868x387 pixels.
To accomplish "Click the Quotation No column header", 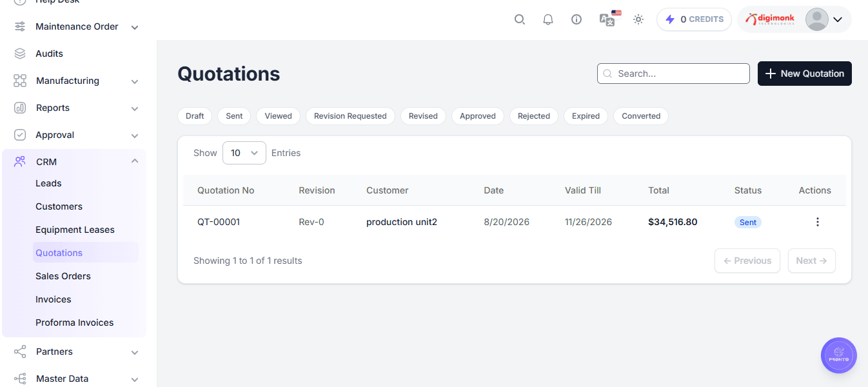I will click(x=226, y=190).
